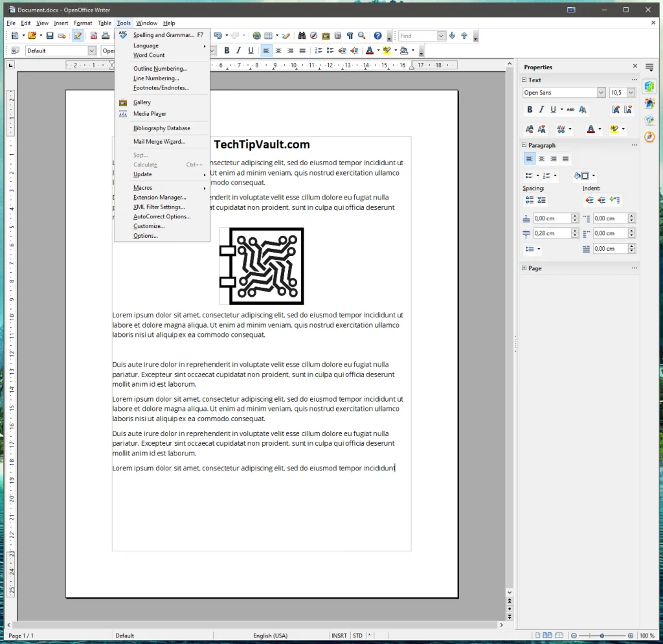
Task: Click sidebar settings menu button
Action: pyautogui.click(x=649, y=67)
